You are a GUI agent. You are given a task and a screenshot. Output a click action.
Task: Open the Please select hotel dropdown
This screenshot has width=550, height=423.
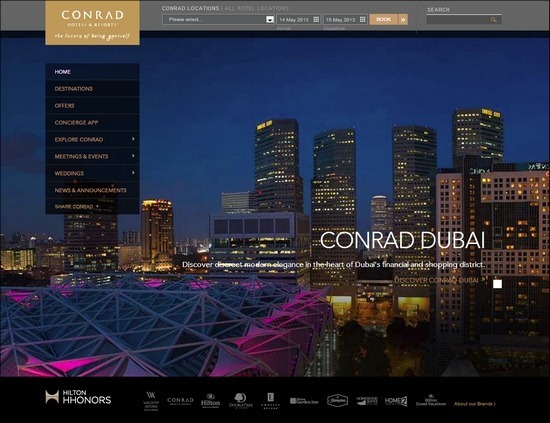click(x=218, y=20)
